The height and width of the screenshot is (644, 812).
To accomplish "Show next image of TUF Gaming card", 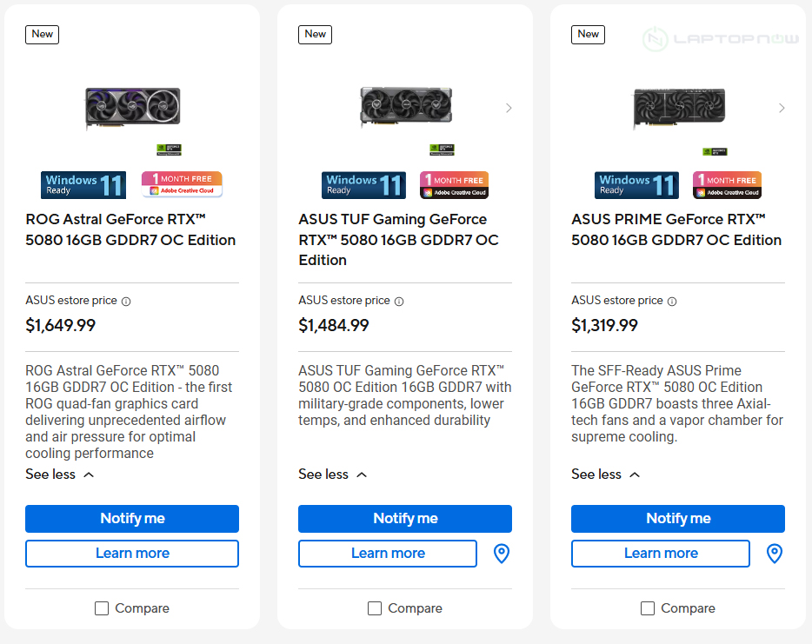I will pyautogui.click(x=509, y=108).
